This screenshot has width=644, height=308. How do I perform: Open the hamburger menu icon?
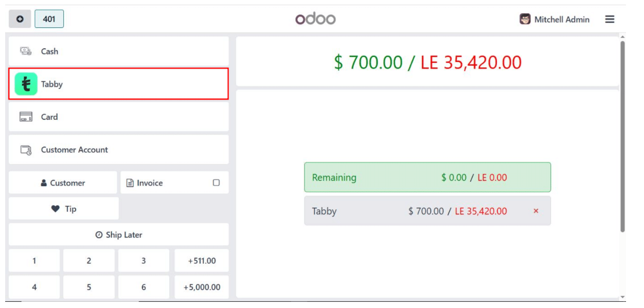[x=610, y=19]
